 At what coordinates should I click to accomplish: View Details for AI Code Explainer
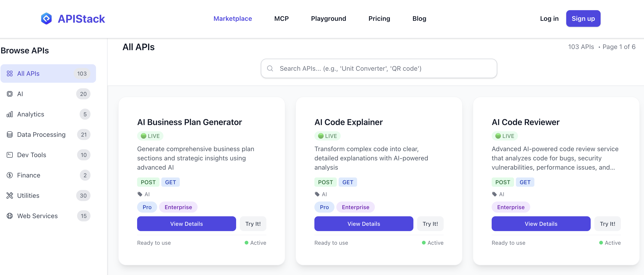tap(364, 224)
